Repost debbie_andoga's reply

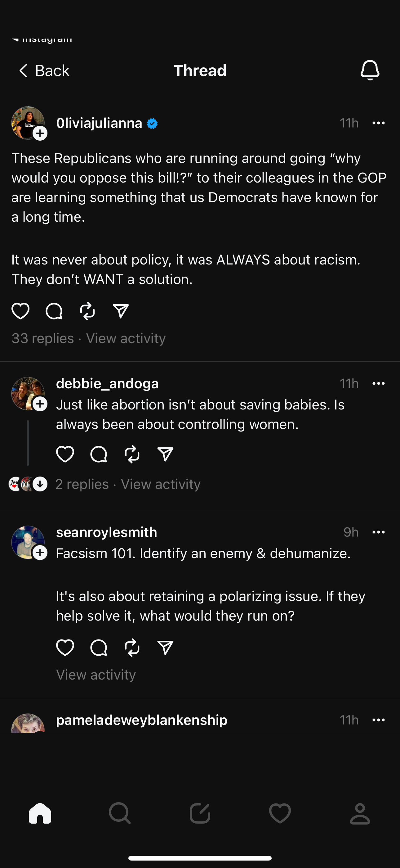[132, 454]
